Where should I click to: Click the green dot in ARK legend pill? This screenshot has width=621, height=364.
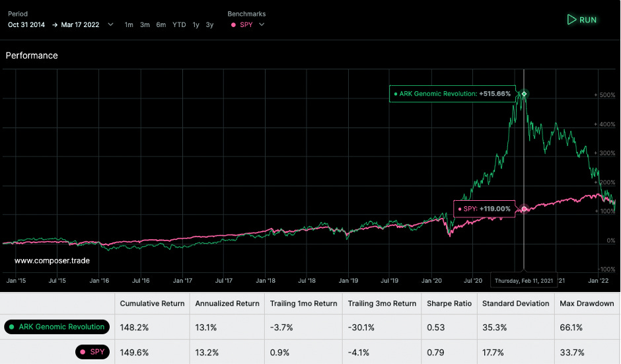click(11, 327)
